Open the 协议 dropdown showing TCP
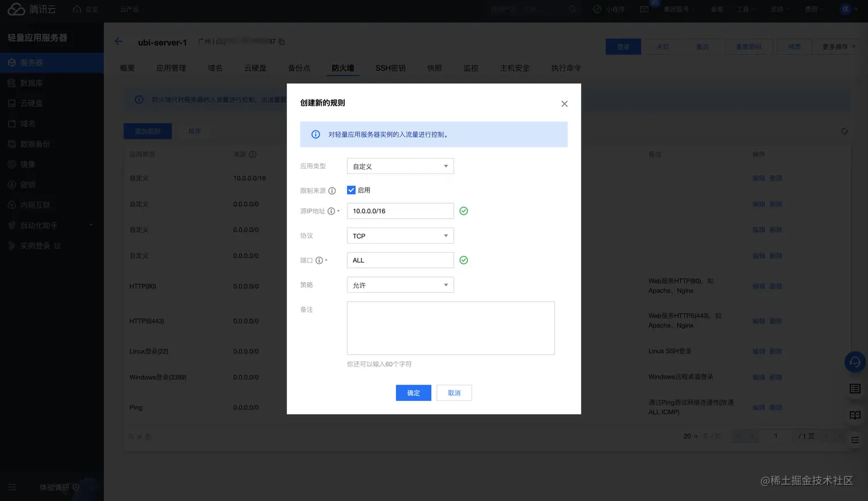This screenshot has height=501, width=868. click(400, 235)
